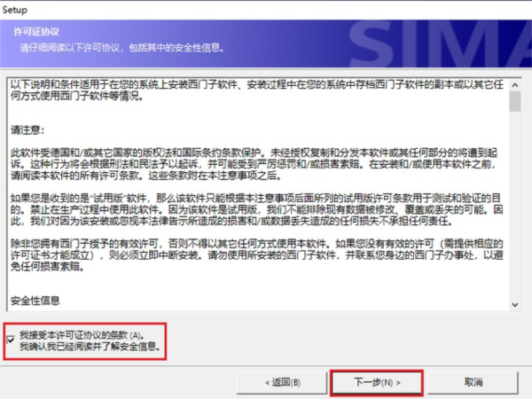Click the license text scroll up arrow

pos(514,85)
